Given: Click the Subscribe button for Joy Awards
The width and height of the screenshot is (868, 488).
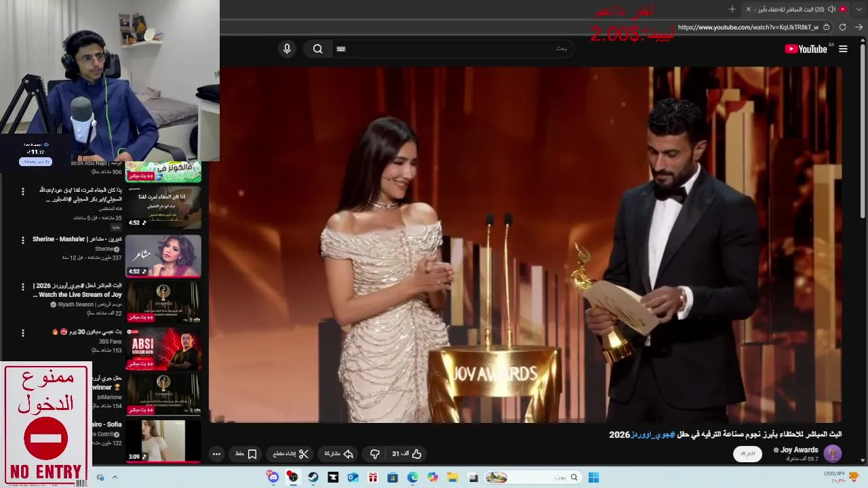Looking at the screenshot, I should [x=747, y=453].
